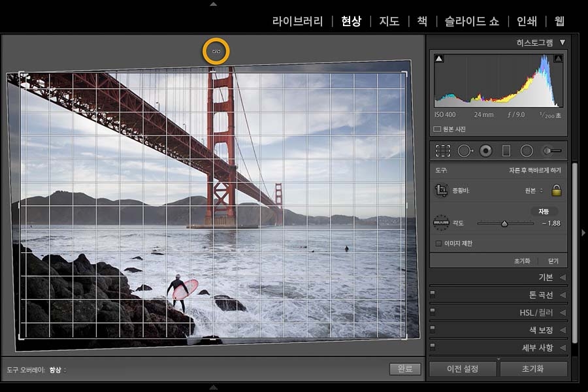Open the 종횡비 원본 aspect ratio dropdown

534,191
